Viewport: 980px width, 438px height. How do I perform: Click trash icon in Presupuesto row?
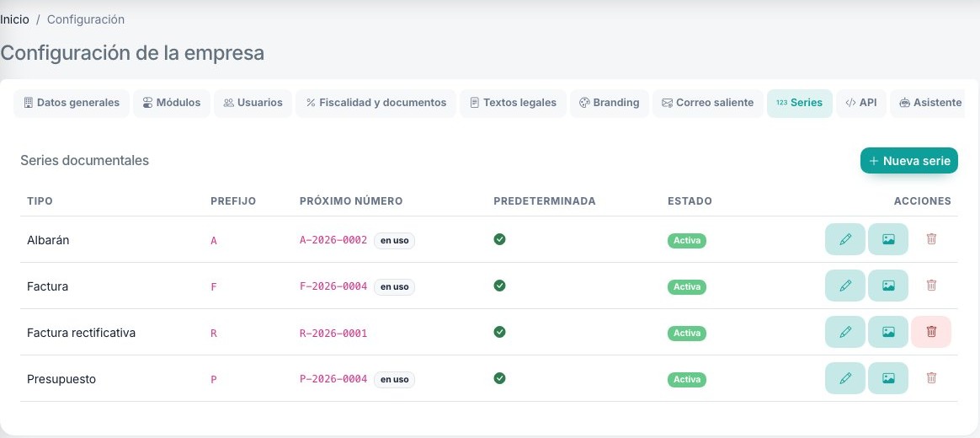(x=931, y=378)
